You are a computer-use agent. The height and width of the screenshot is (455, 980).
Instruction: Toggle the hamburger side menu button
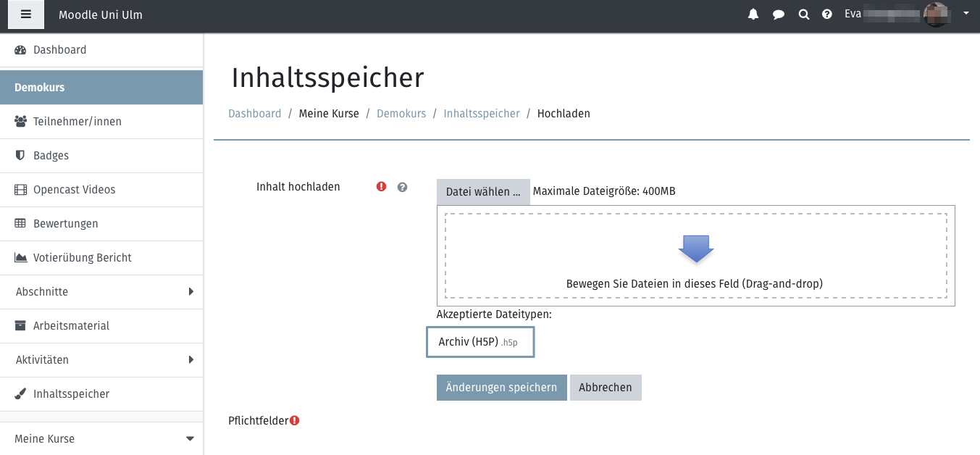26,14
